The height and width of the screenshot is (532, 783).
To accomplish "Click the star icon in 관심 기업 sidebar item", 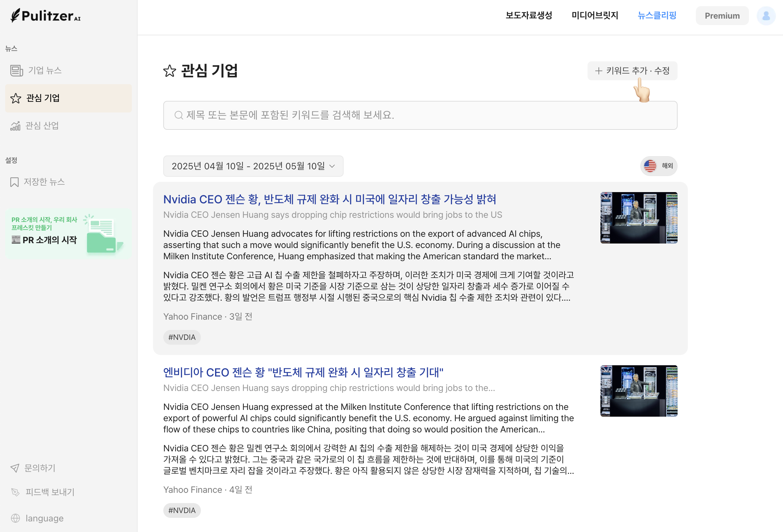I will 16,98.
